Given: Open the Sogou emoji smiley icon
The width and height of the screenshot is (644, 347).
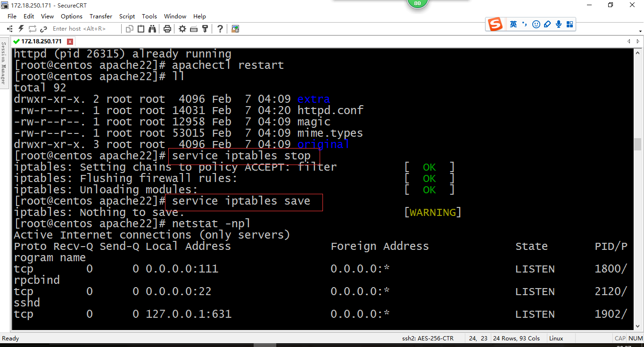Looking at the screenshot, I should 536,24.
